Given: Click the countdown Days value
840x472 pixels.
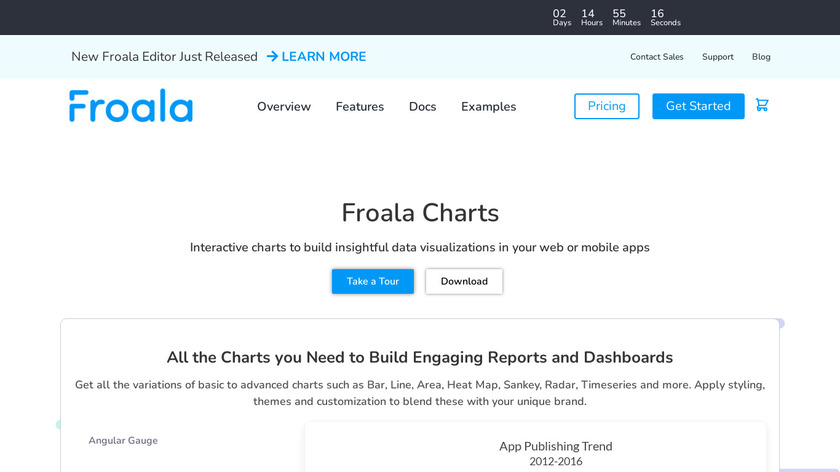Looking at the screenshot, I should [560, 14].
